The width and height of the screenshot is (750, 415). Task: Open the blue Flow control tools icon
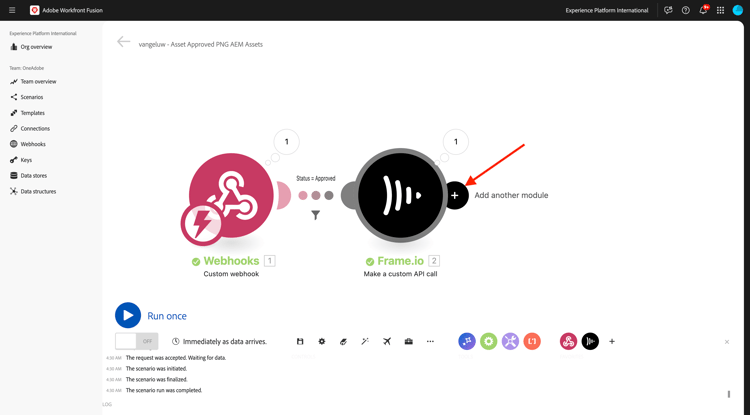click(467, 341)
